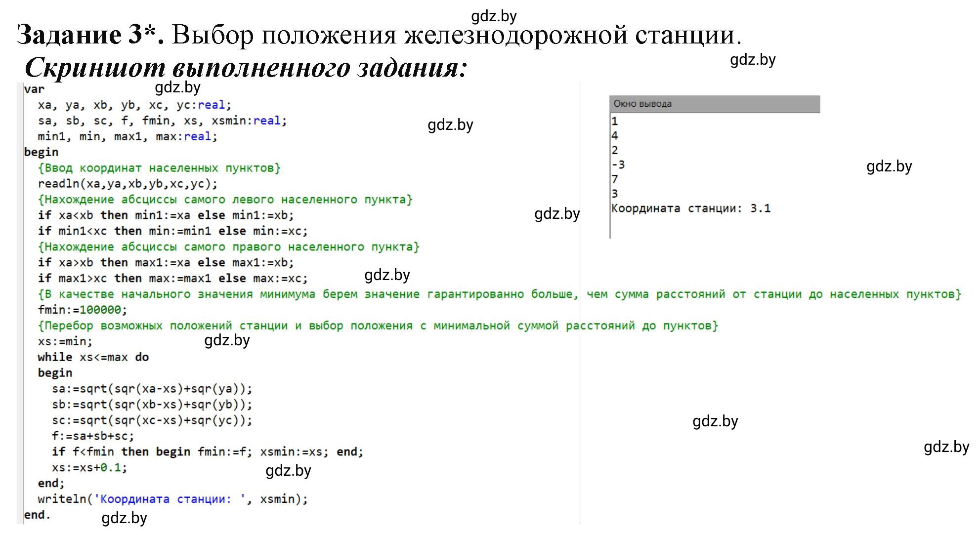Click the line 'if max1>xc then max:=max1 else max:=xc;'
Viewport: 980px width, 535px height.
click(x=172, y=279)
